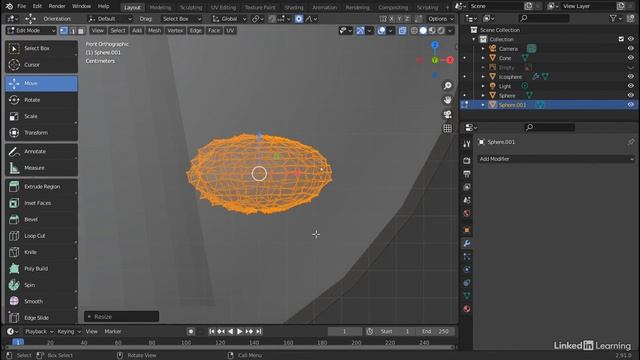This screenshot has height=360, width=640.
Task: Open the Add Modifier dropdown
Action: [556, 159]
